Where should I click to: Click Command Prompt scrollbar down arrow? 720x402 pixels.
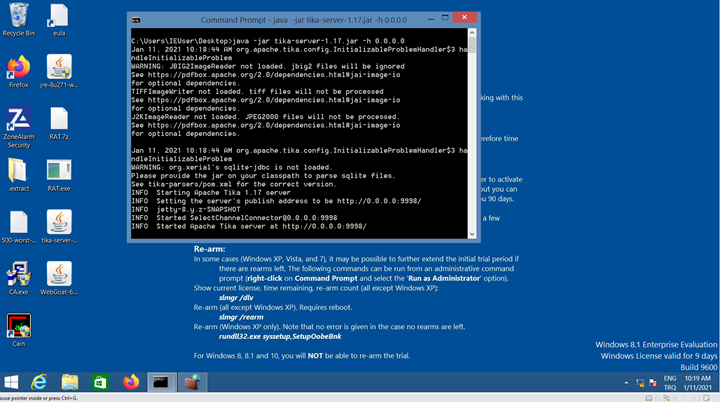tap(472, 234)
